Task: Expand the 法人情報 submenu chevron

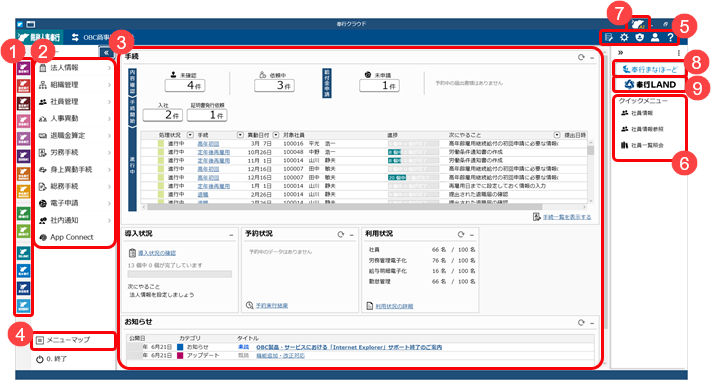Action: 109,68
